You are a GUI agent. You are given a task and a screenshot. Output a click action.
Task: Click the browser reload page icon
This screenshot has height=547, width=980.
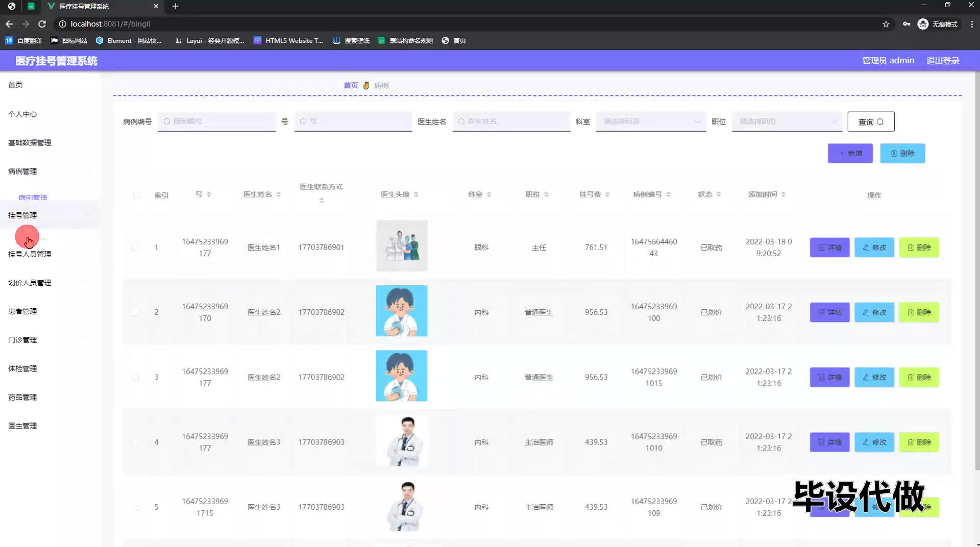pos(42,24)
